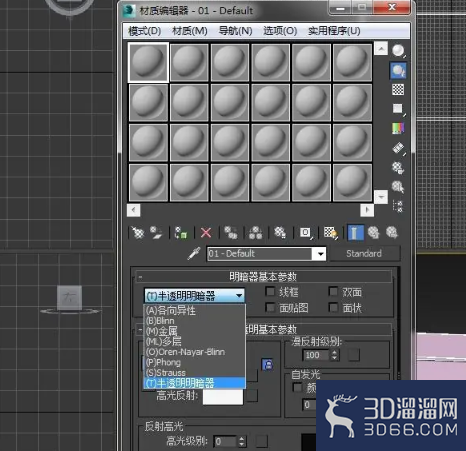Click the white 高光反射 color swatch
Screen dimensions: 466x451
tap(223, 397)
